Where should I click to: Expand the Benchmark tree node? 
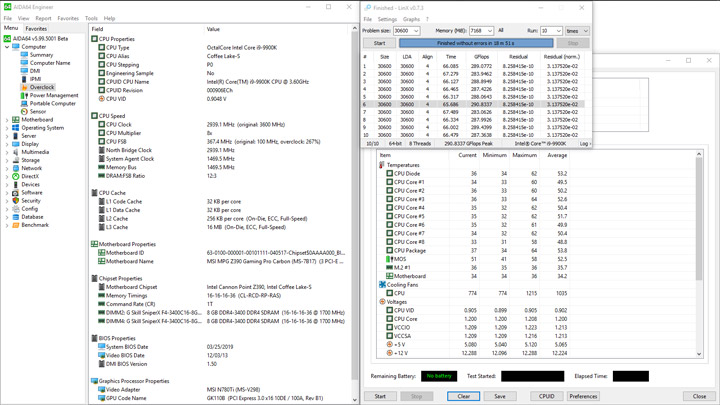[x=7, y=225]
